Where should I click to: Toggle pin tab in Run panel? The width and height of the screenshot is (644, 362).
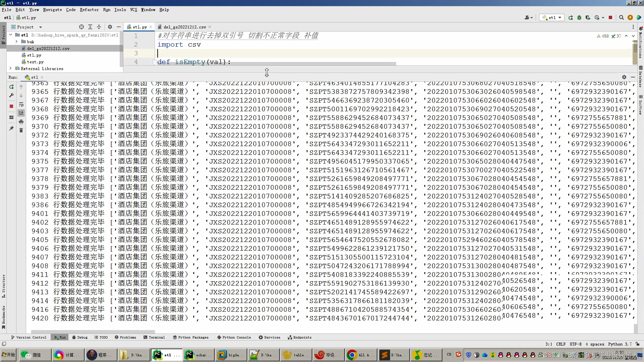point(11,128)
